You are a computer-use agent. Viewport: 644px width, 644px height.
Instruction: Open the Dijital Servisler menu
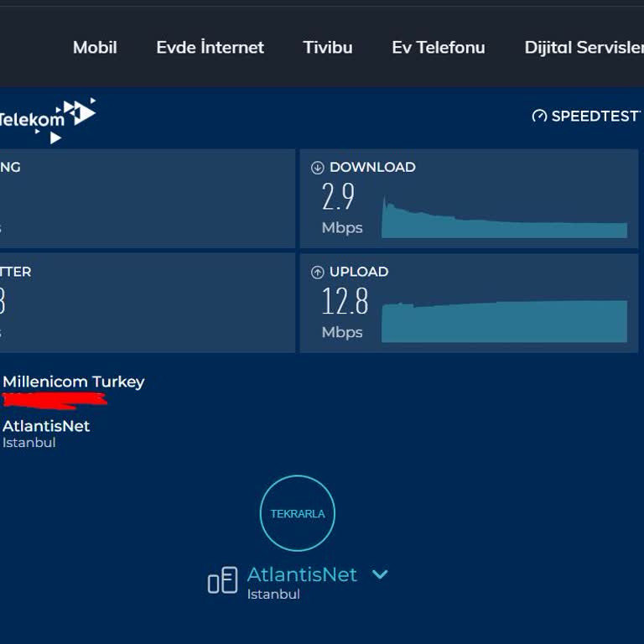click(x=584, y=48)
